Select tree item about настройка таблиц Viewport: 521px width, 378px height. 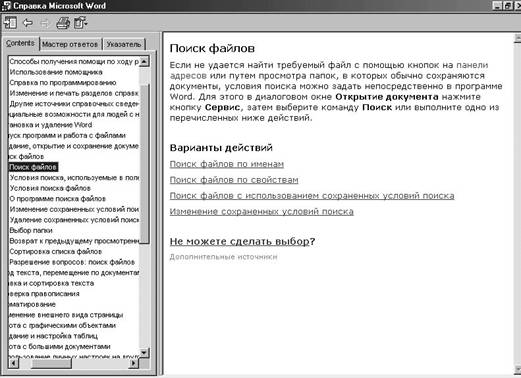[x=53, y=336]
